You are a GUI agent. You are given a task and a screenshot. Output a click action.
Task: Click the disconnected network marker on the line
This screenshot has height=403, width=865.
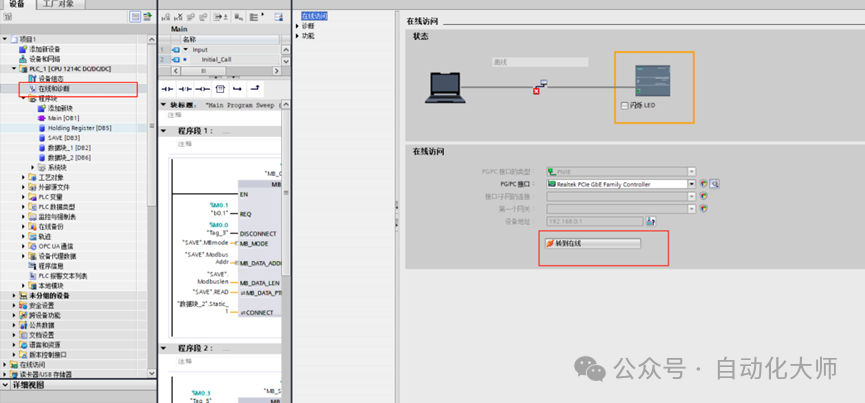[536, 91]
